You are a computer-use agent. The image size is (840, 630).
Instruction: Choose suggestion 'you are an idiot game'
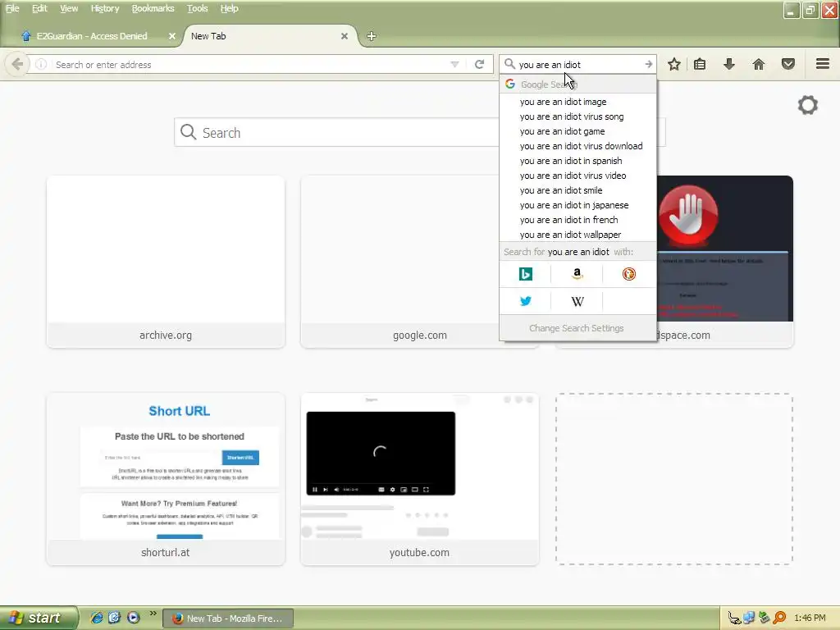pos(577,131)
